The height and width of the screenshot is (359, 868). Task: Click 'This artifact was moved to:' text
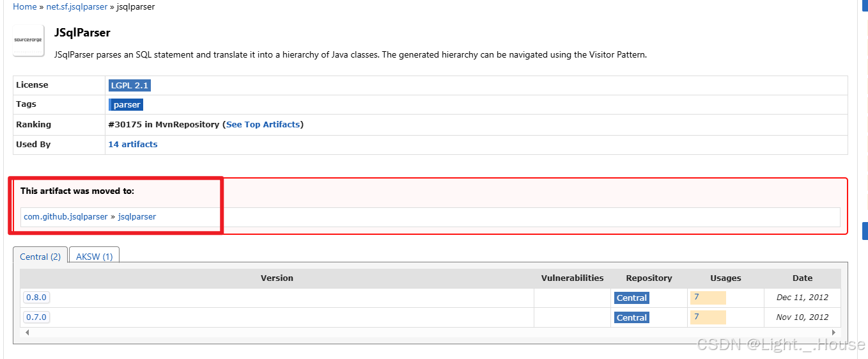pos(77,191)
